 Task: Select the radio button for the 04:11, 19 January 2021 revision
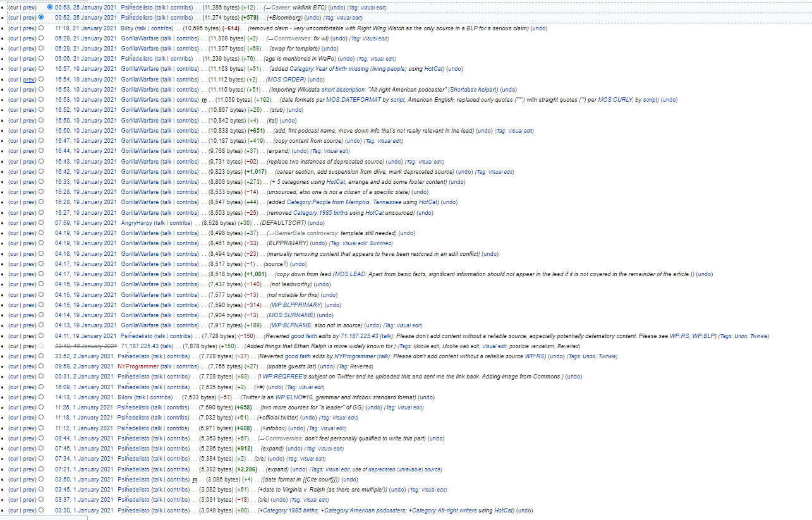tap(41, 336)
